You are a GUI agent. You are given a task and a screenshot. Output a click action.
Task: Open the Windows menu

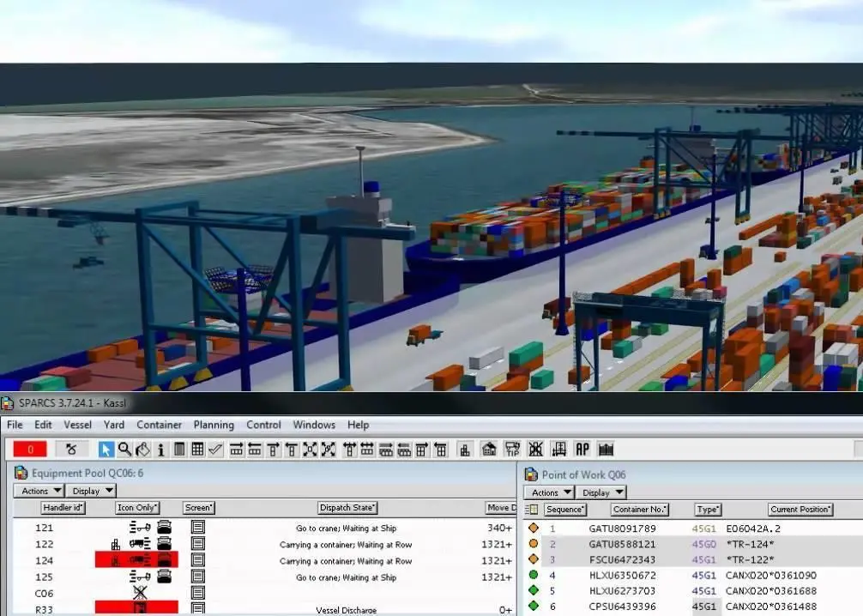pyautogui.click(x=314, y=425)
